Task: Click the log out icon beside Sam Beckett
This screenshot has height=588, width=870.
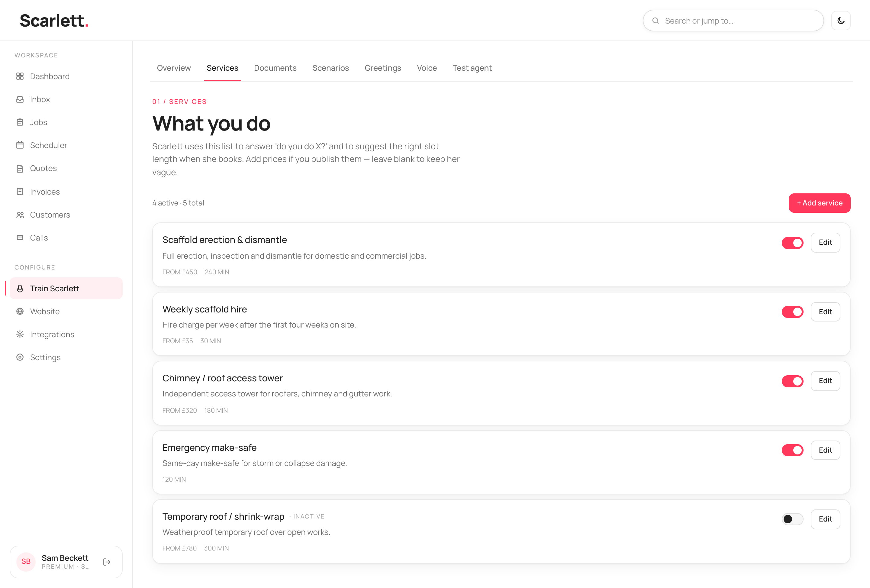Action: coord(107,562)
